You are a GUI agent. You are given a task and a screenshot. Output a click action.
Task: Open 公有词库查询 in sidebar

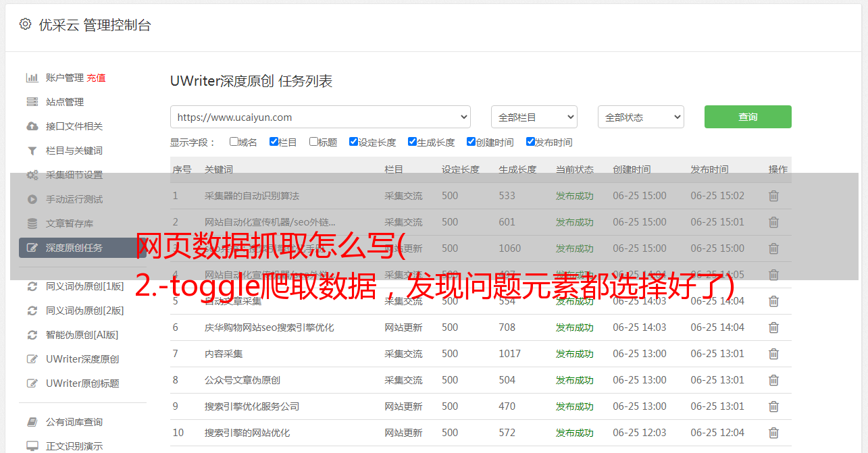point(74,422)
